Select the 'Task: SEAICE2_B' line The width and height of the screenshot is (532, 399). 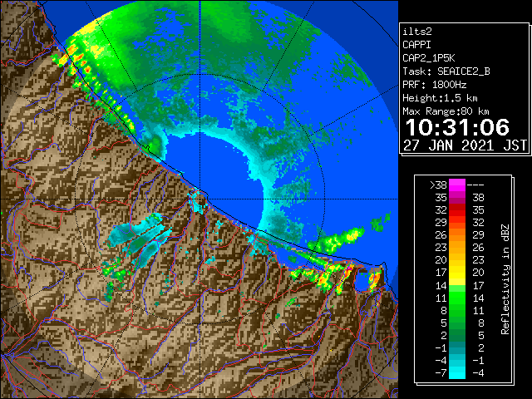[x=446, y=71]
